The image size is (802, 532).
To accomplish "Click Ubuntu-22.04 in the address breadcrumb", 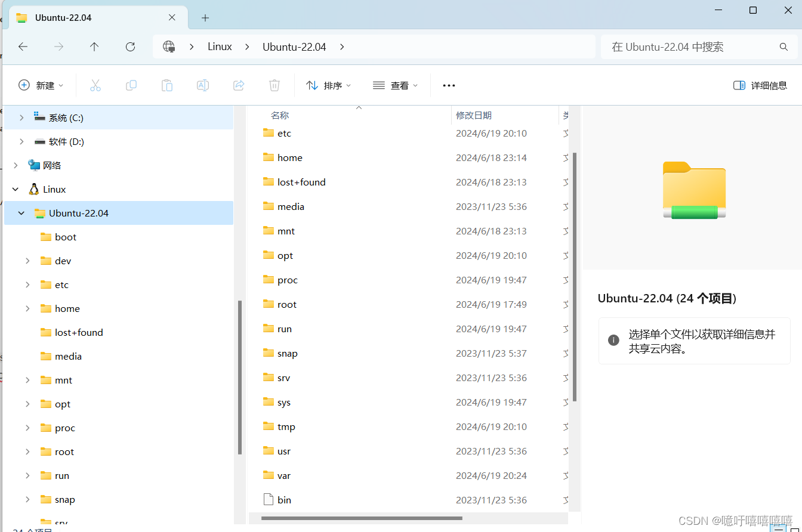I will (294, 47).
